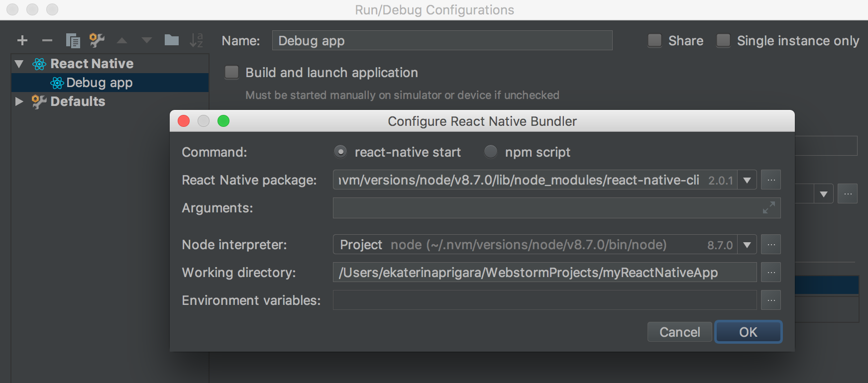Check Build and launch application
Screen dimensions: 868x383
231,73
